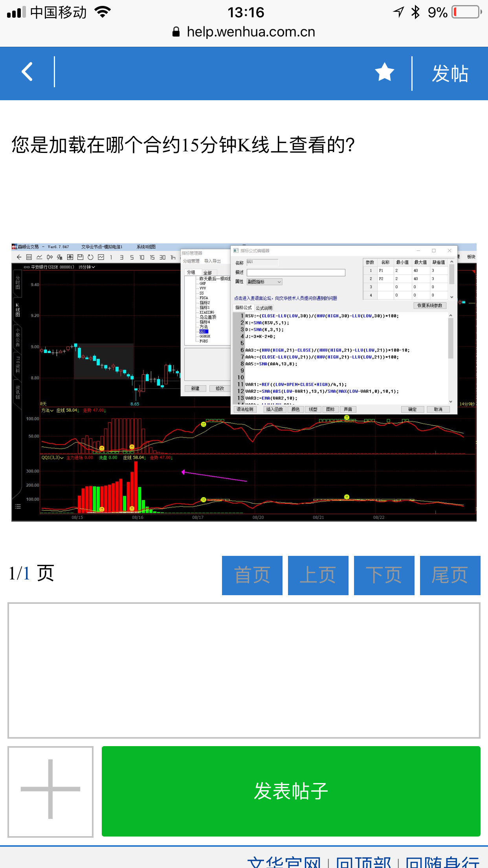Go to 首页 first page
488x868 pixels.
[252, 576]
